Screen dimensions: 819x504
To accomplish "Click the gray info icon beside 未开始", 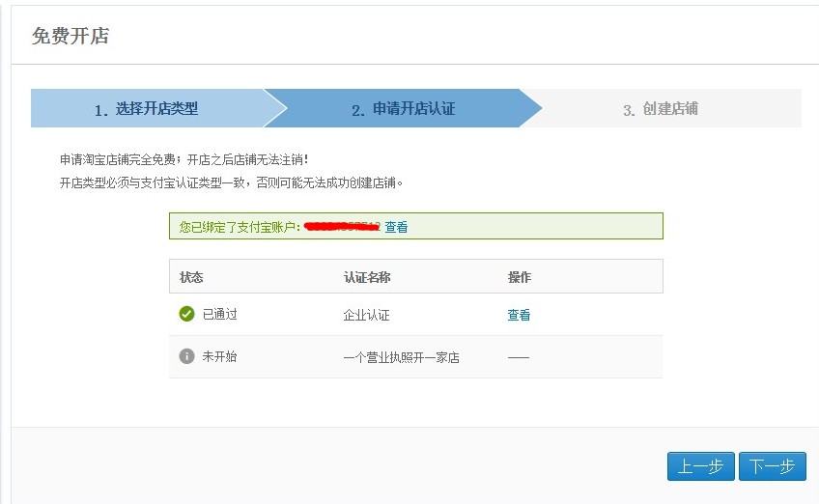I will [x=186, y=356].
